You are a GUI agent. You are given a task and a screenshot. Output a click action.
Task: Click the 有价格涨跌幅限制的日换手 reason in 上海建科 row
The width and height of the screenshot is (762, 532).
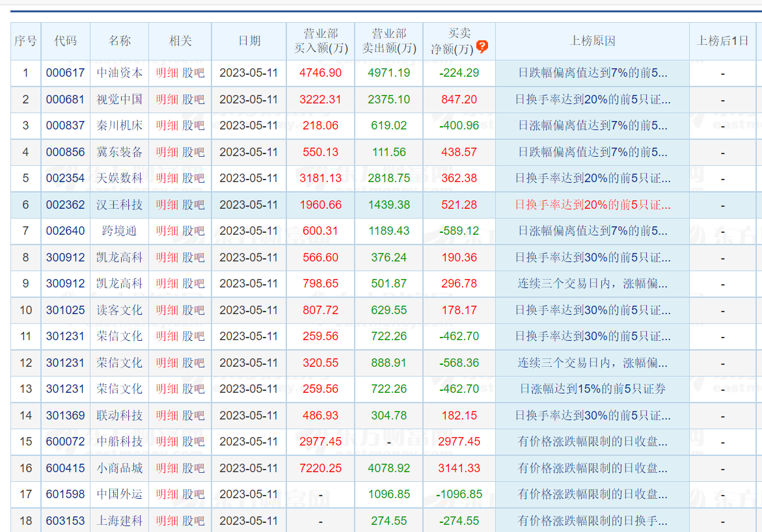pyautogui.click(x=592, y=521)
